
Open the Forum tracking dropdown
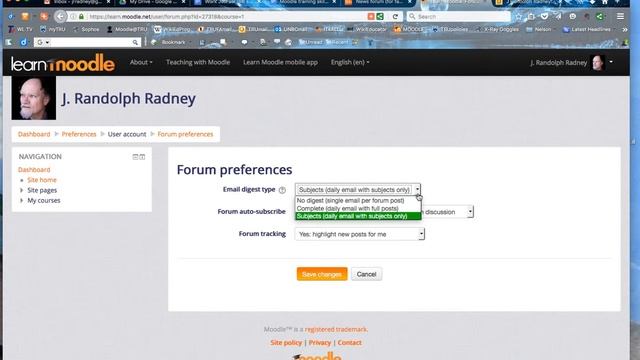click(x=360, y=234)
